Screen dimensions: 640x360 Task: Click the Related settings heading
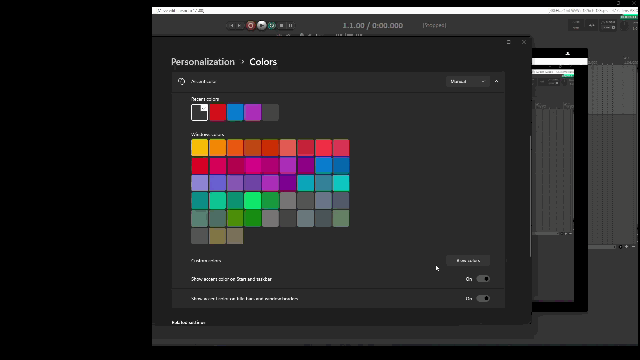(x=188, y=323)
